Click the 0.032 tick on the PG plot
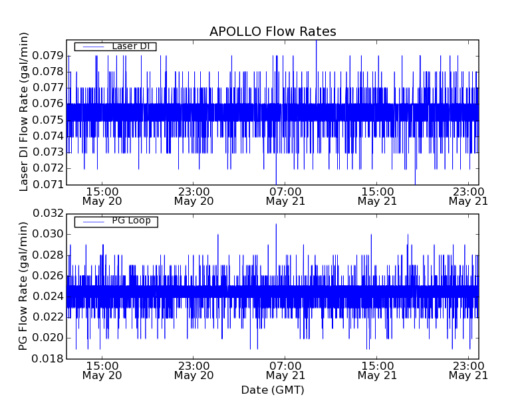 (x=48, y=213)
